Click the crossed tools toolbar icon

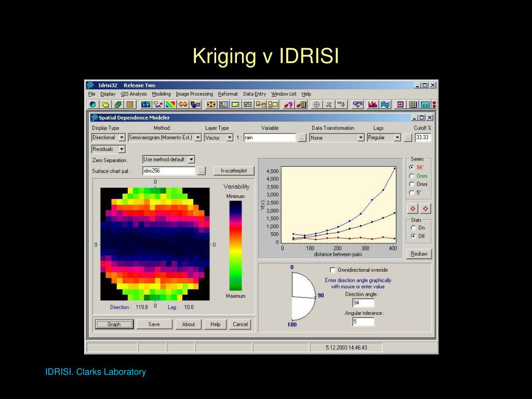tap(328, 104)
